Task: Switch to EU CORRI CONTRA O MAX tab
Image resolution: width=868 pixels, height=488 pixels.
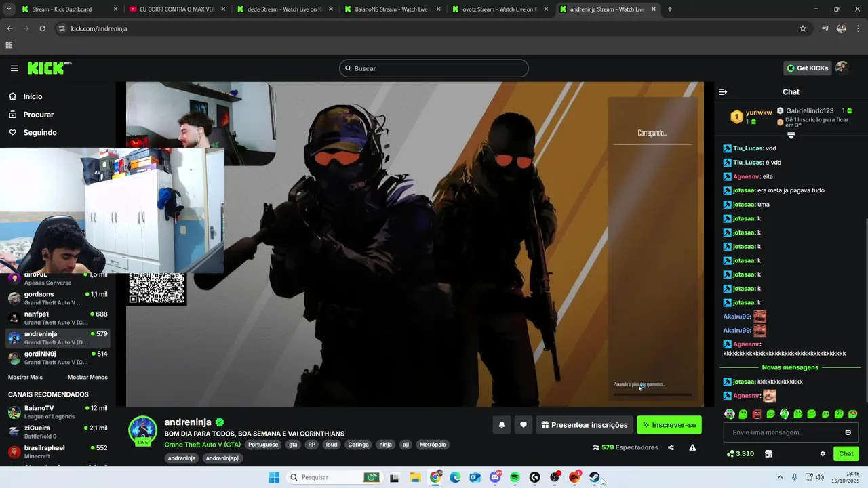Action: click(177, 9)
